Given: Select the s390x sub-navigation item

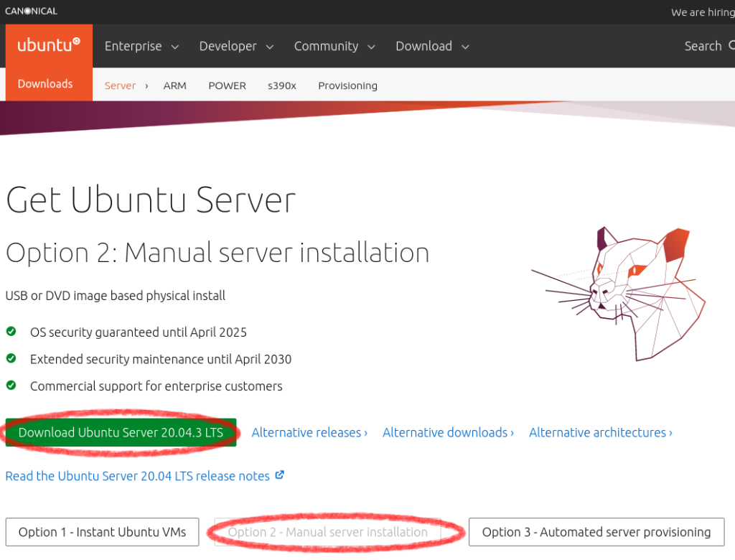Looking at the screenshot, I should coord(281,86).
